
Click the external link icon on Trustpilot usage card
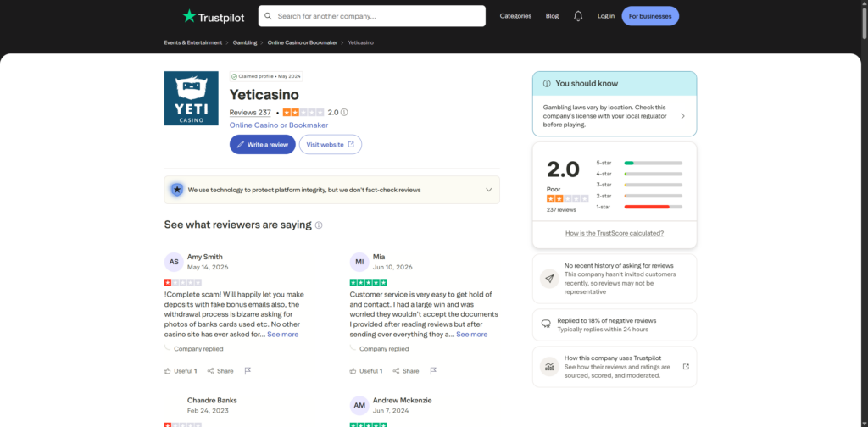click(x=686, y=366)
